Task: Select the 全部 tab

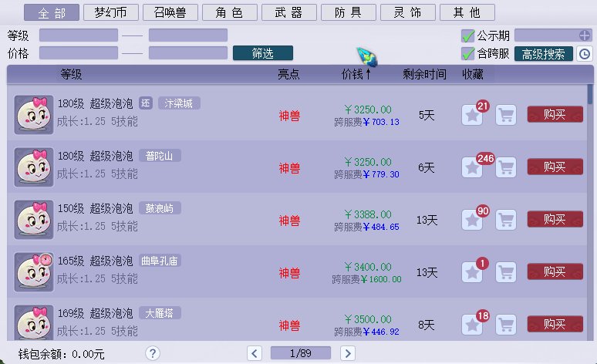Action: click(x=52, y=12)
